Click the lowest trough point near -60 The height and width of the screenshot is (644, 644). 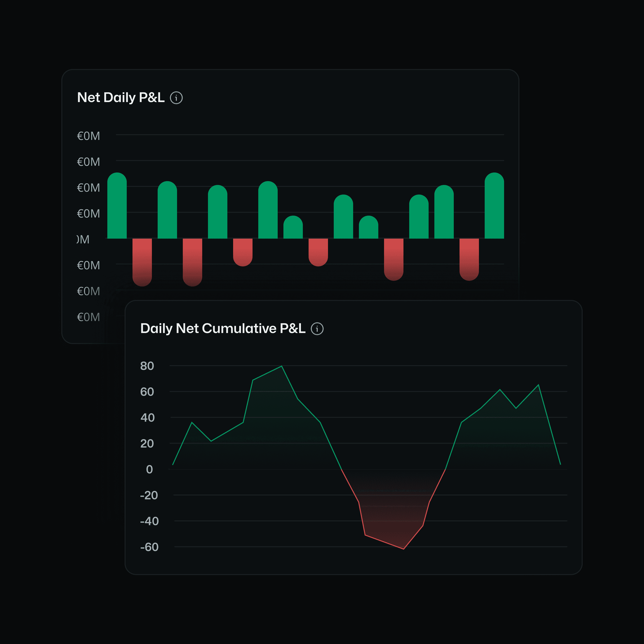403,549
